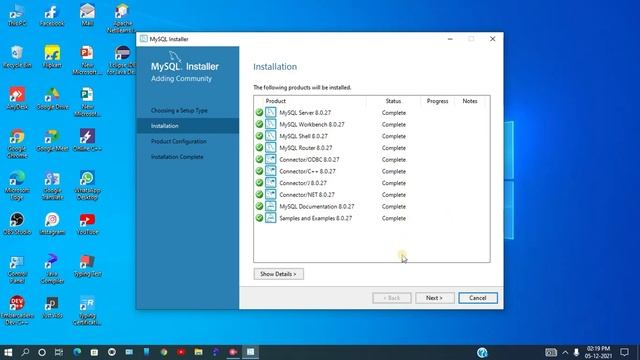Screen dimensions: 640x360
Task: Select the Mail desktop icon
Action: point(87,16)
